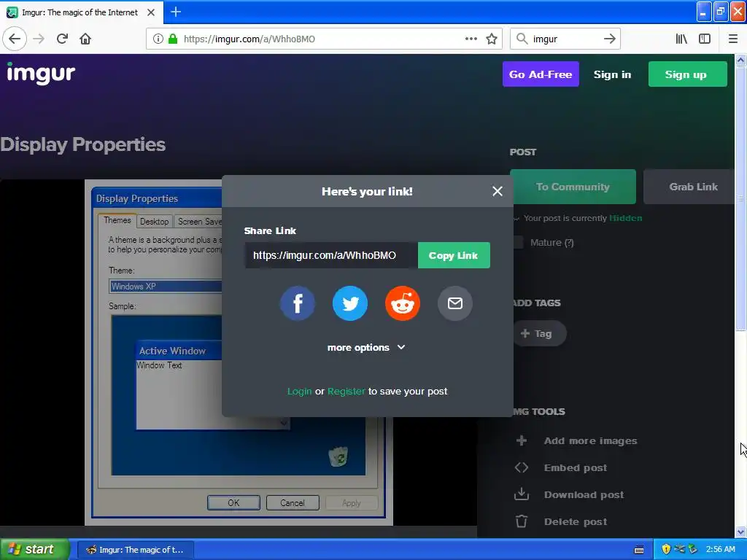Click the taskbar clock showing 2:56 AM

coord(720,550)
